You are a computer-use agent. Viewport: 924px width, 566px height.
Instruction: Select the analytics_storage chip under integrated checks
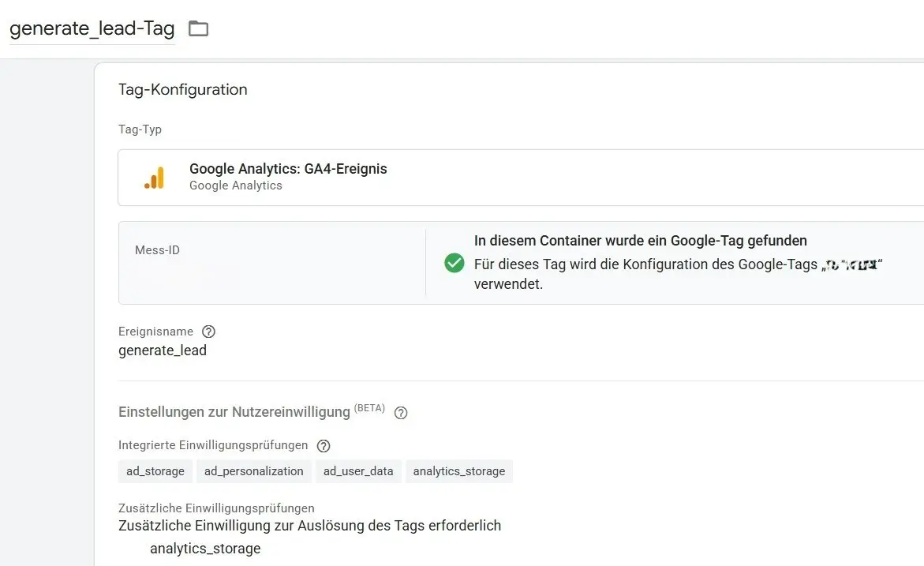(x=458, y=471)
